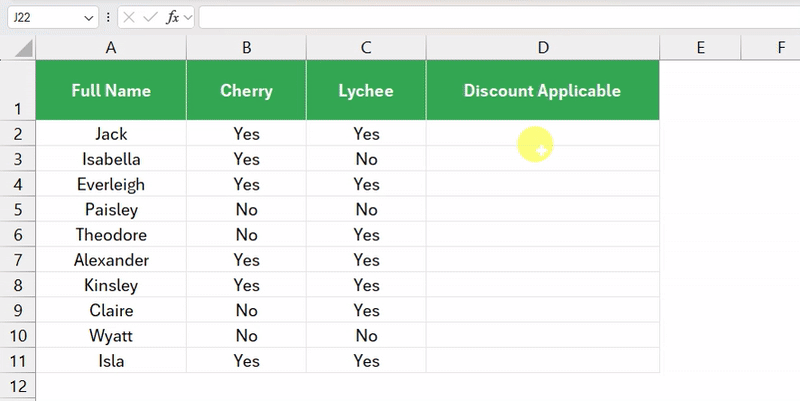Select the cell containing Wyatt
800x401 pixels.
[111, 335]
